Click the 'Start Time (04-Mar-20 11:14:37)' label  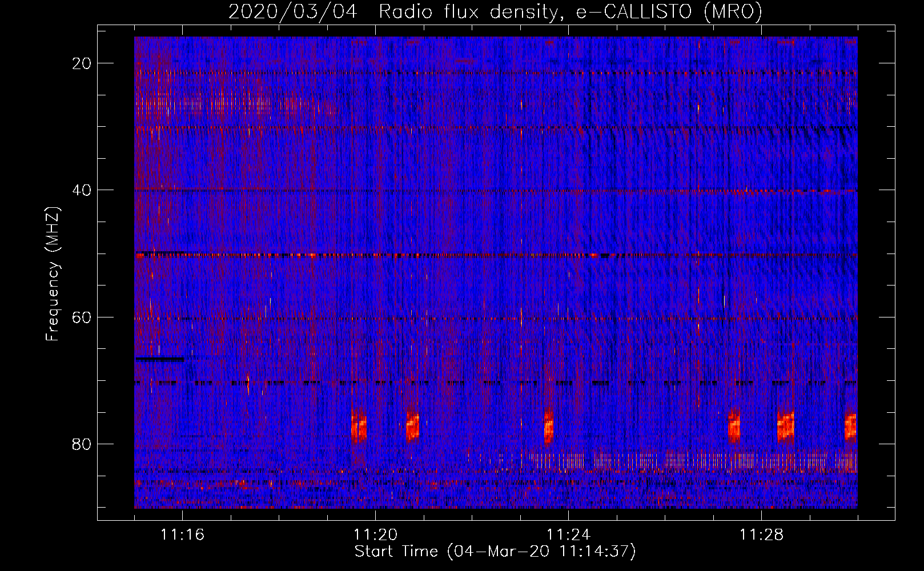tap(495, 552)
